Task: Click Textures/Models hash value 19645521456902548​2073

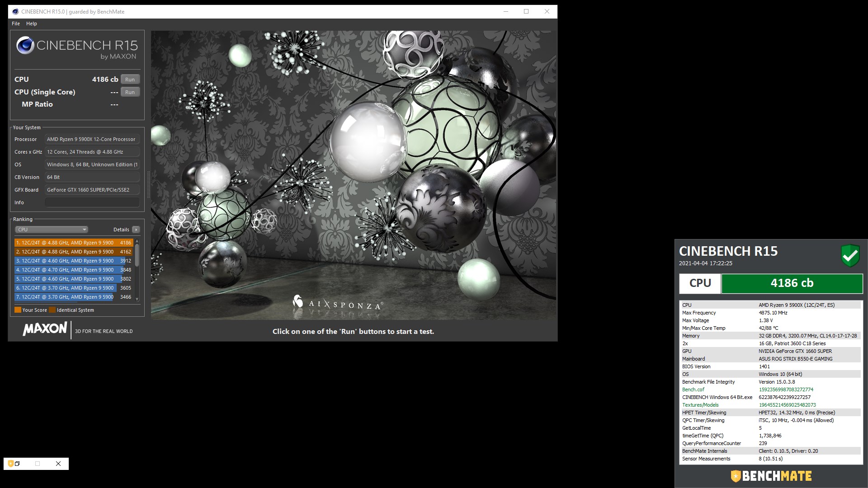Action: [787, 405]
